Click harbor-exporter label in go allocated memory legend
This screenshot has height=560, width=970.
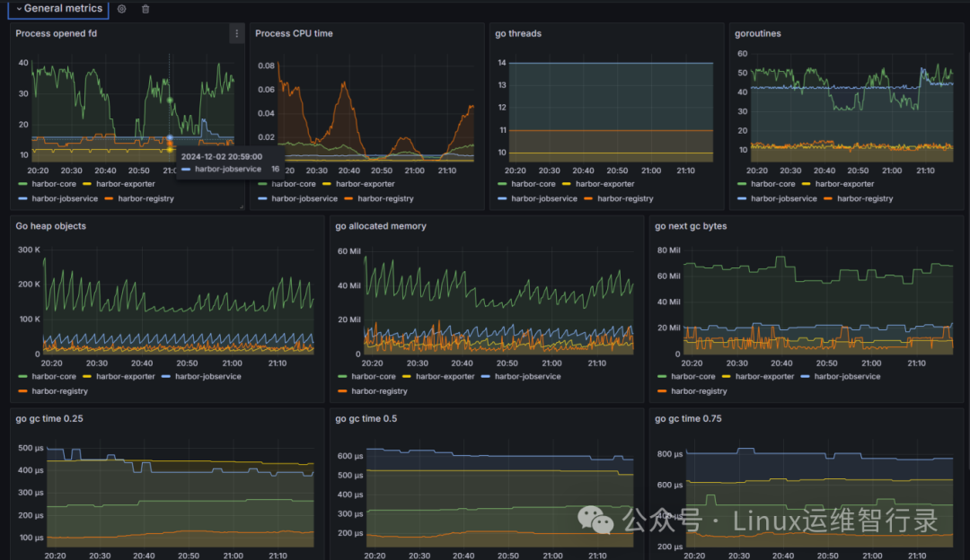[x=445, y=376]
